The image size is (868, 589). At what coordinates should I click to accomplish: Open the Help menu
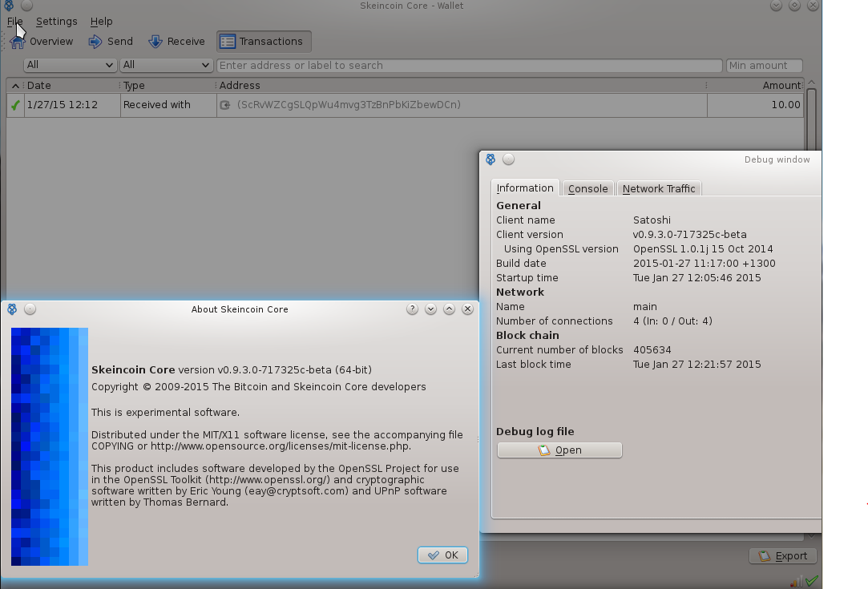click(101, 22)
